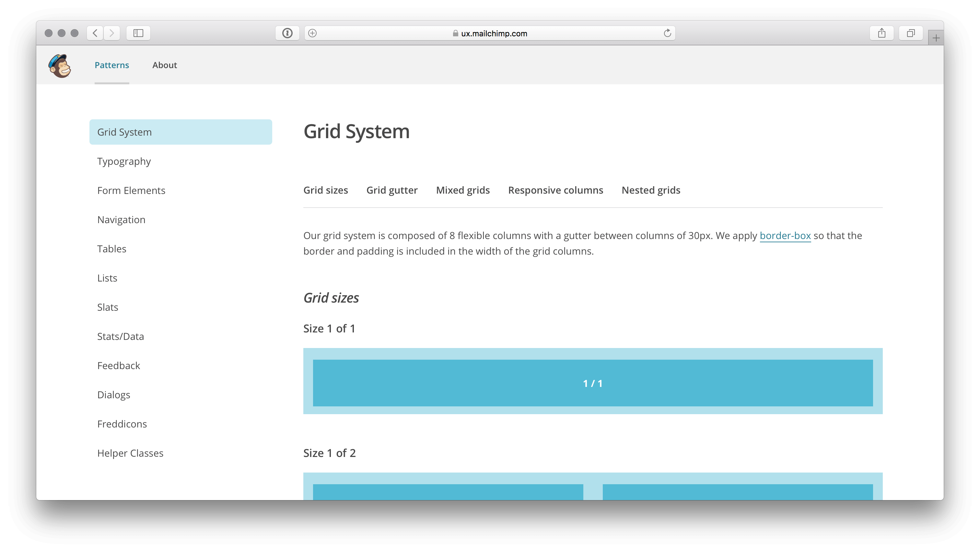
Task: Click the browser back navigation arrow
Action: 95,33
